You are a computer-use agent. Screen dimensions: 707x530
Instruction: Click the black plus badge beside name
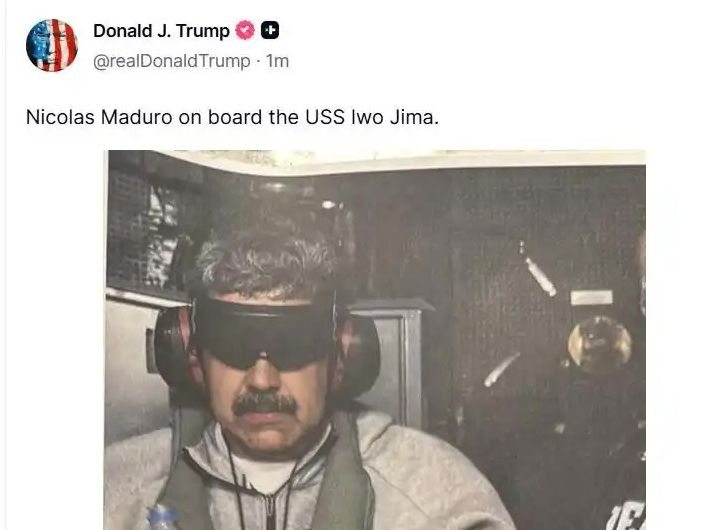270,30
